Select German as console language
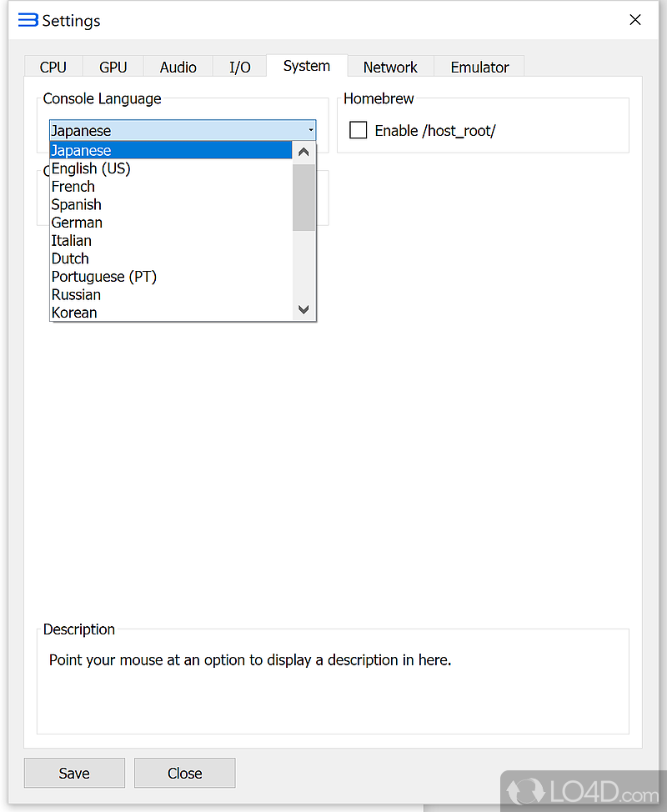The image size is (667, 812). tap(171, 223)
